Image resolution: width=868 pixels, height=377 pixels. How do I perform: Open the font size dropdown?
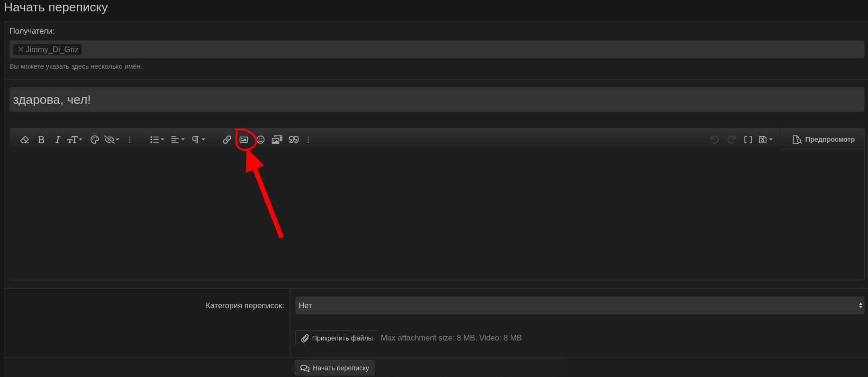[x=74, y=139]
